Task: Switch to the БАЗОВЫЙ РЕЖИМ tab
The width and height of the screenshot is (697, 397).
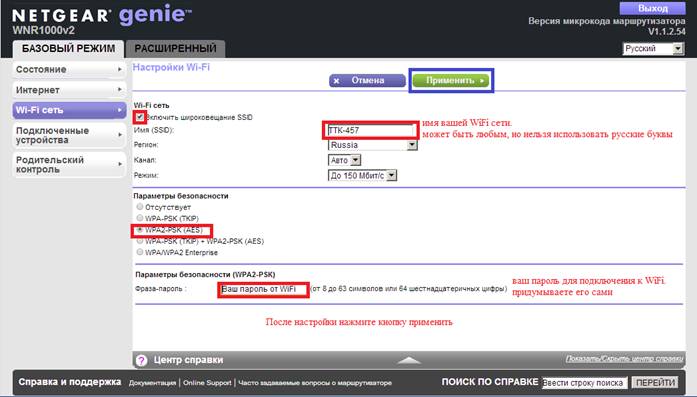Action: 68,48
